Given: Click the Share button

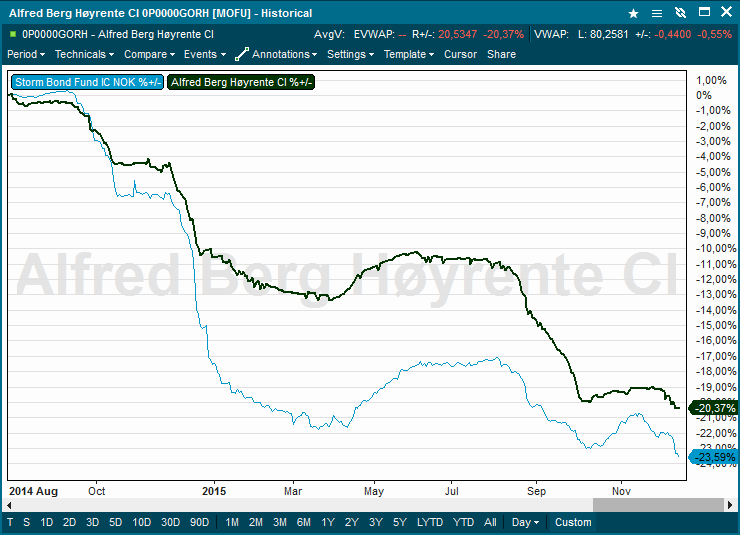Looking at the screenshot, I should pyautogui.click(x=501, y=54).
